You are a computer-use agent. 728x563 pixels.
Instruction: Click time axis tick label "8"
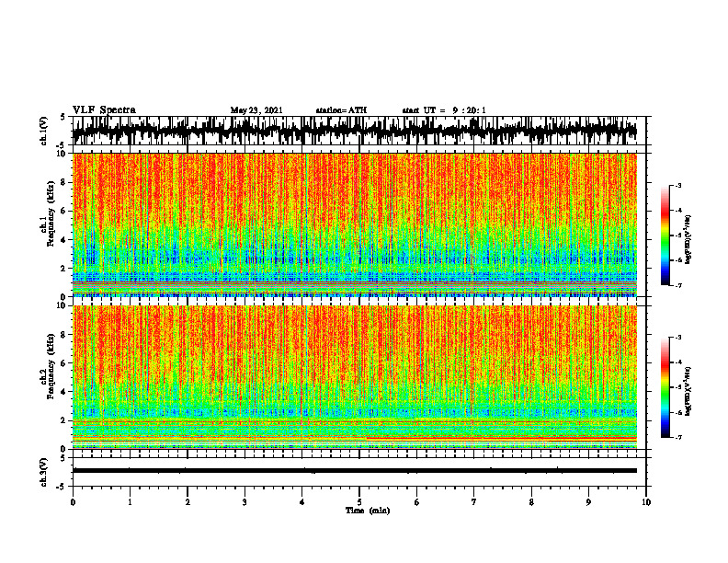coord(531,502)
